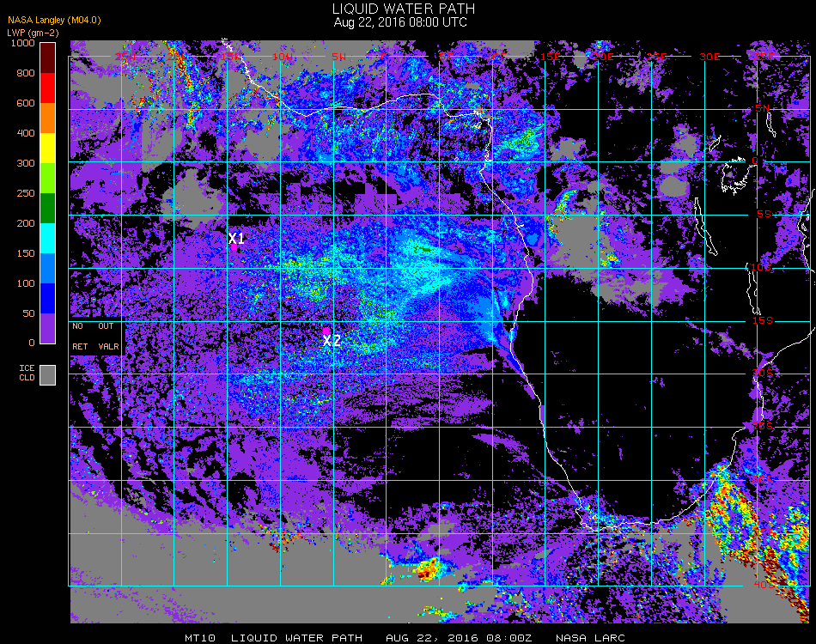816x644 pixels.
Task: Click the 5S latitude label
Action: (x=764, y=215)
